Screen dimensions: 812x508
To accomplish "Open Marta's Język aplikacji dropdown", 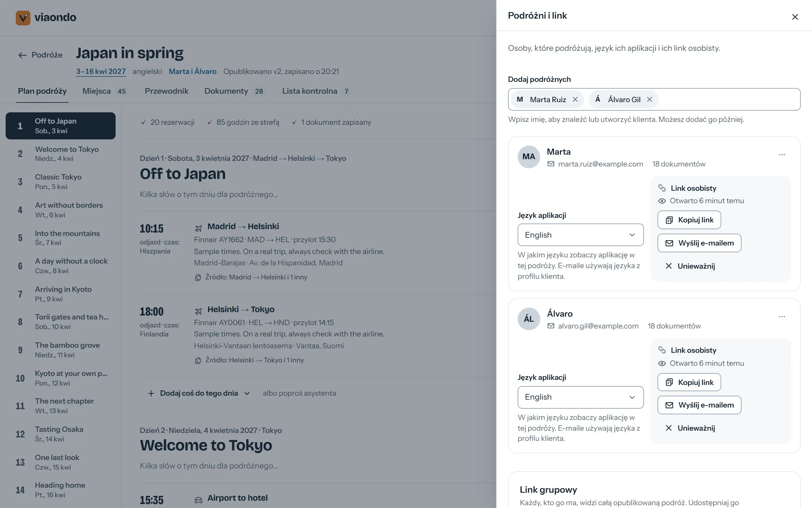I will point(581,235).
